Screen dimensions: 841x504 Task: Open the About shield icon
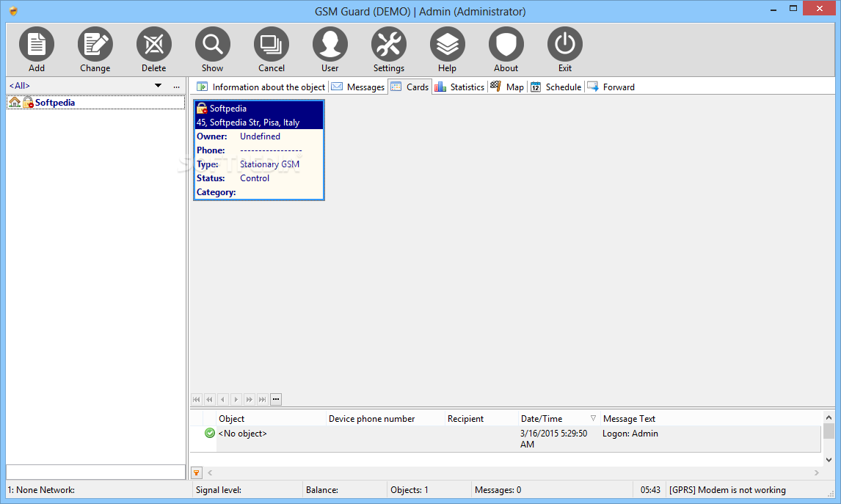coord(506,44)
